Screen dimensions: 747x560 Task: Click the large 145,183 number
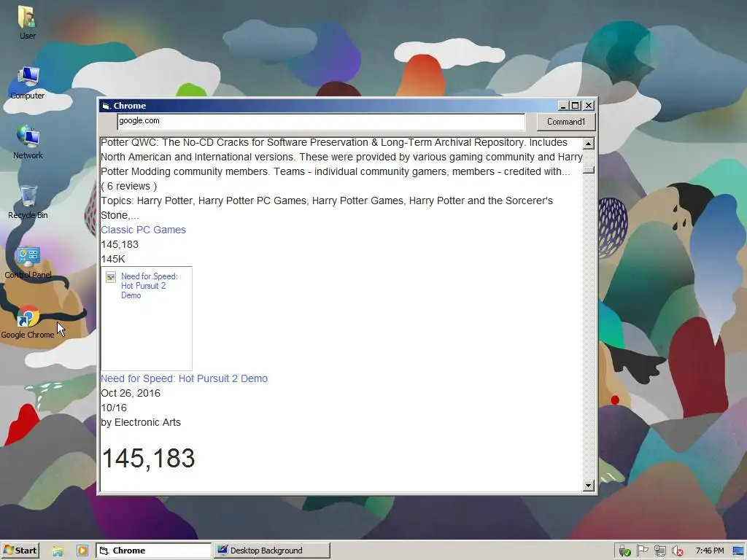(148, 458)
